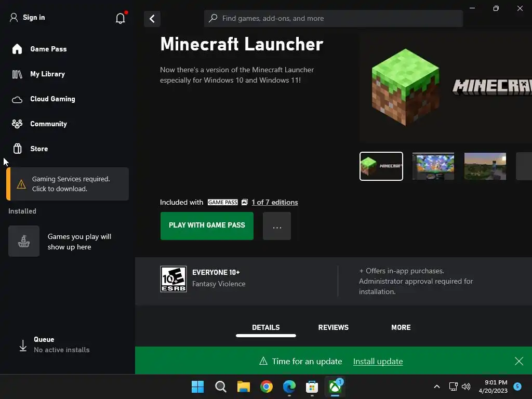Image resolution: width=532 pixels, height=399 pixels.
Task: Click the 'Installed' section heading
Action: coord(22,211)
